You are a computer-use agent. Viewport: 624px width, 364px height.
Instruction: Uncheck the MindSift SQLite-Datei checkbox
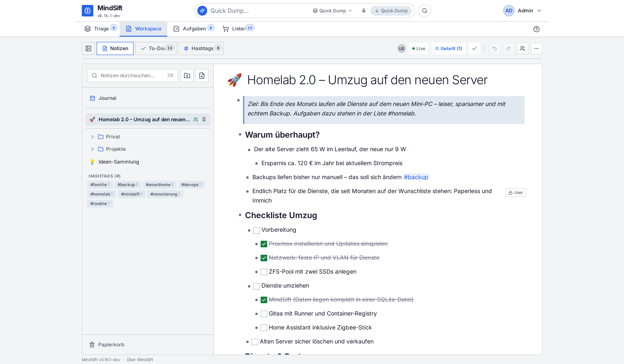coord(264,300)
